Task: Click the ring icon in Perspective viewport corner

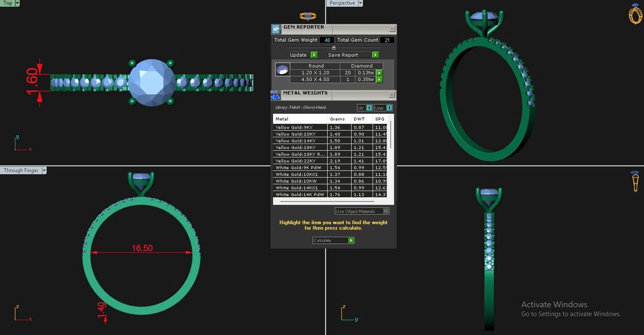Action: click(x=635, y=13)
